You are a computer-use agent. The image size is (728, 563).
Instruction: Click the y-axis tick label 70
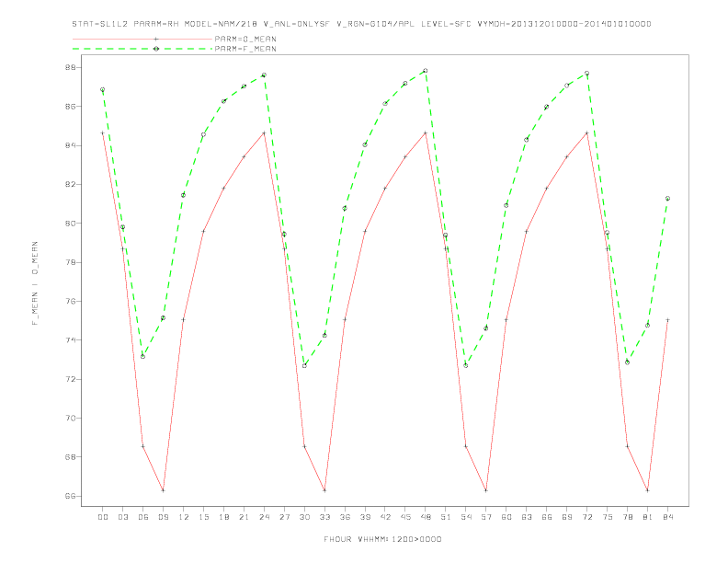[70, 418]
